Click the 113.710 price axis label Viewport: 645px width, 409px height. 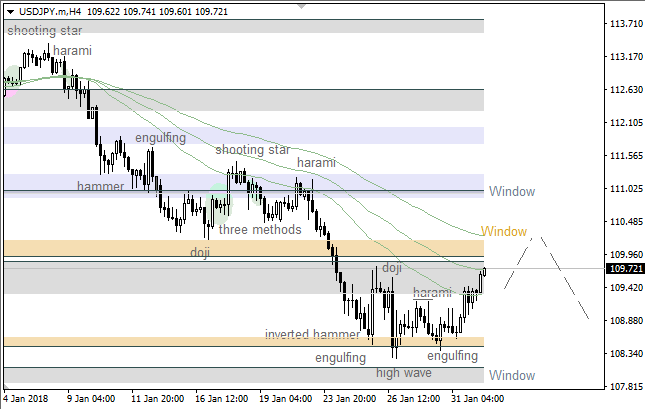coord(625,24)
